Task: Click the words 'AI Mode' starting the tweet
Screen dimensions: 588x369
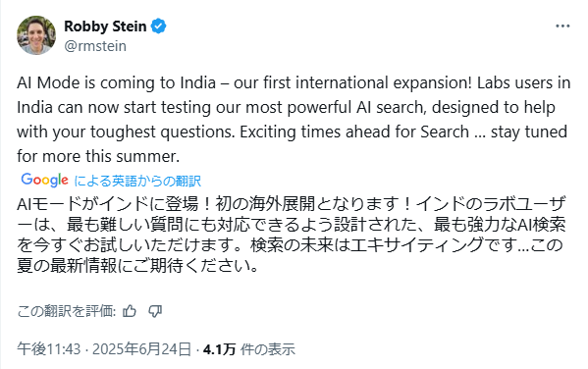Action: click(x=48, y=82)
